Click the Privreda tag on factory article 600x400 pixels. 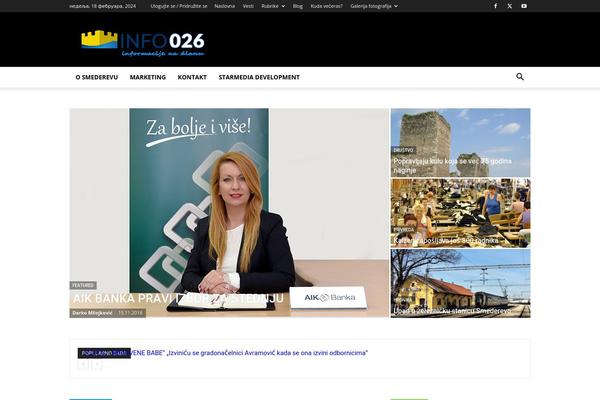(403, 230)
